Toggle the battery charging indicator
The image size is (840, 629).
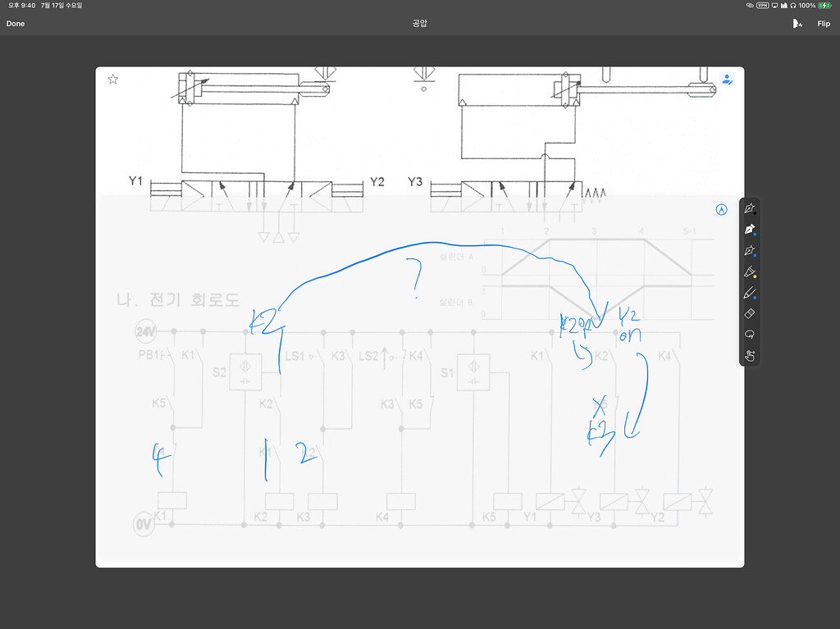click(x=824, y=5)
